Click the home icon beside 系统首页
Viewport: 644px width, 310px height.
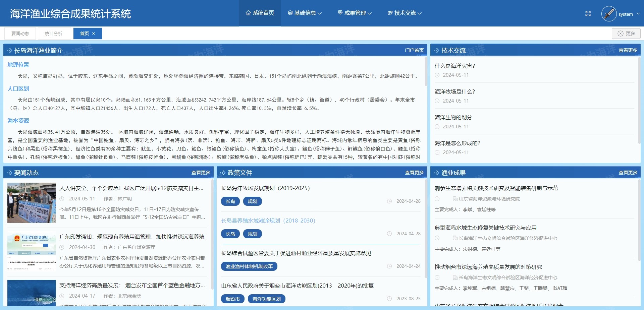[x=248, y=13]
